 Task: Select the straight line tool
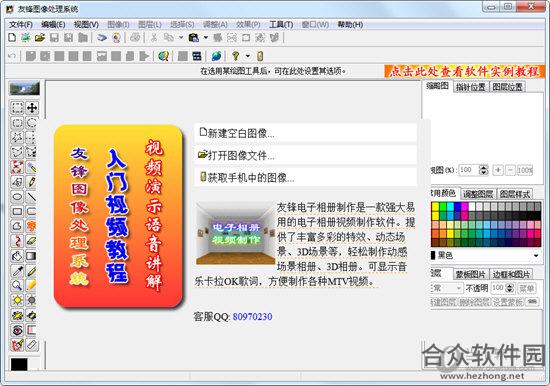(32, 197)
